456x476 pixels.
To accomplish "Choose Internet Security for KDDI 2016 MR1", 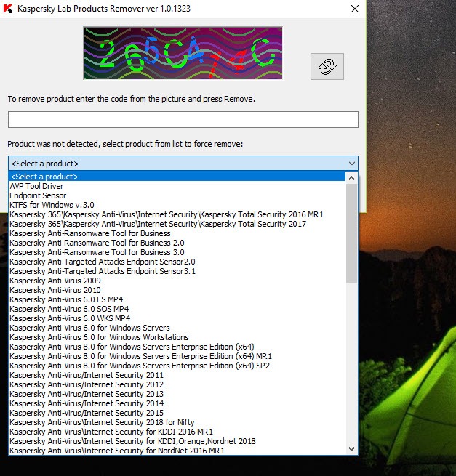I will tap(177, 432).
